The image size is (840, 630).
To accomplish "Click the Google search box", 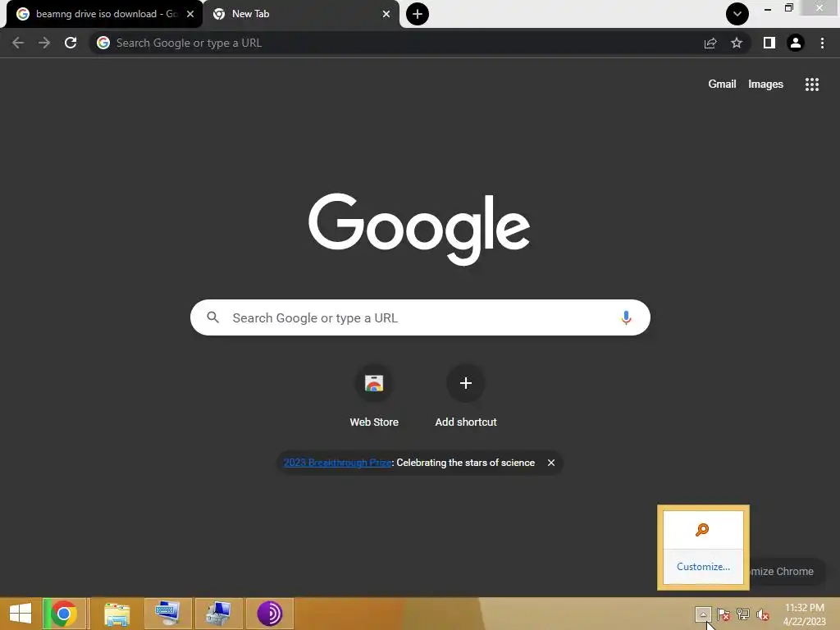I will (x=420, y=317).
